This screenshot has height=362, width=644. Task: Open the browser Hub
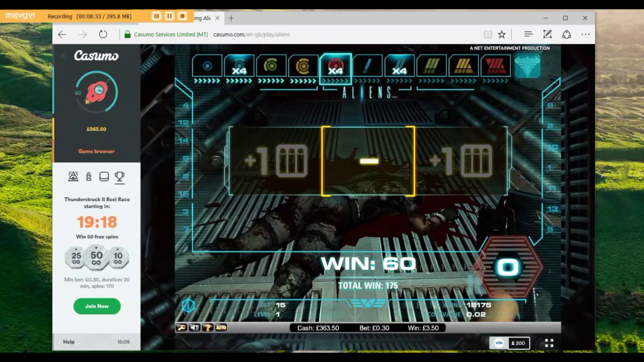(x=528, y=34)
